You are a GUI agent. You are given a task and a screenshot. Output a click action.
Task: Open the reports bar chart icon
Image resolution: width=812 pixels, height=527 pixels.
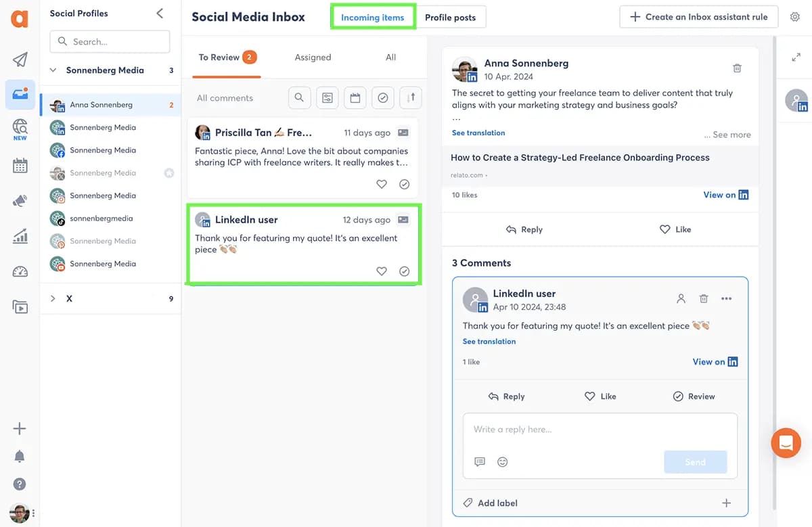[20, 236]
